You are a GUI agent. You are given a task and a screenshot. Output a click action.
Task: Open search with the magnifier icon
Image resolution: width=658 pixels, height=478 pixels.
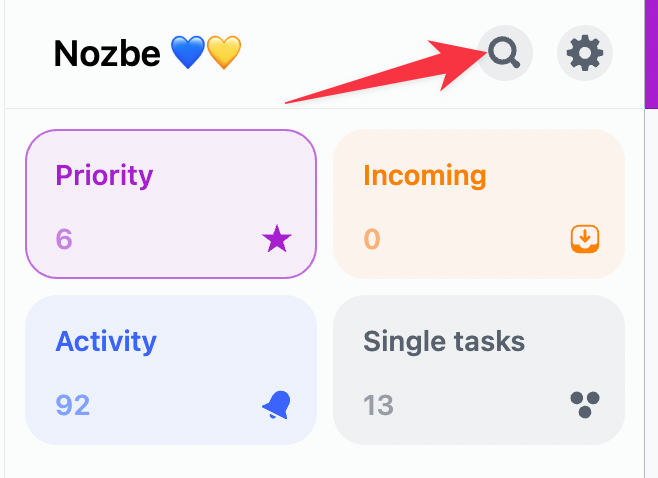[x=505, y=53]
